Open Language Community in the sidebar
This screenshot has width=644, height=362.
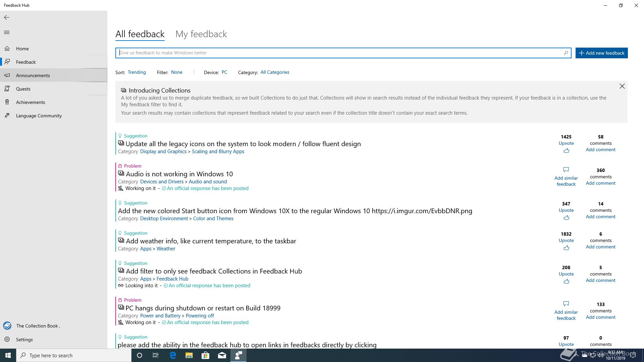(x=54, y=116)
